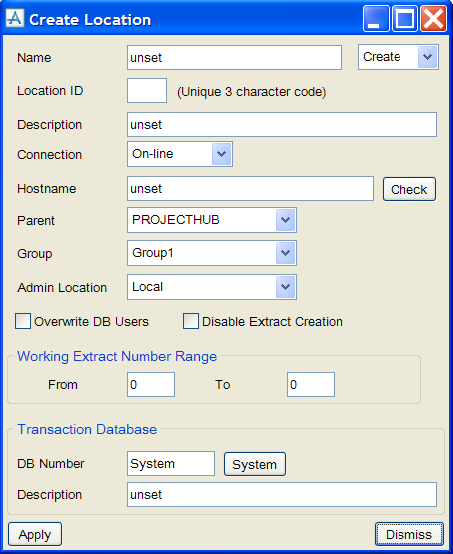Close the Create Location dialog
The height and width of the screenshot is (554, 453).
(x=434, y=19)
